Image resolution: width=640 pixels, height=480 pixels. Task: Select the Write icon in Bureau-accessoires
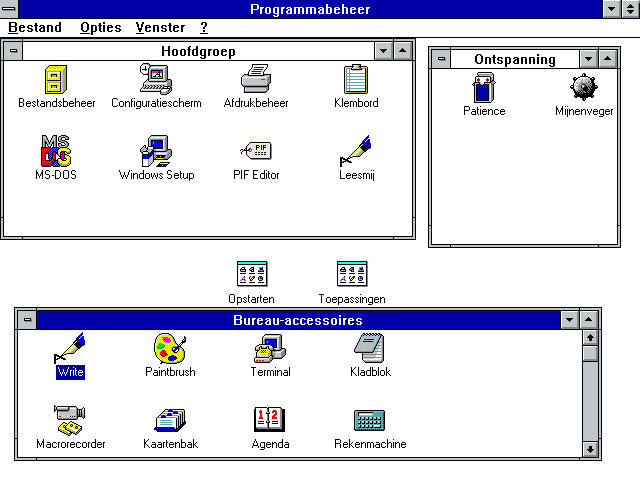(x=70, y=348)
